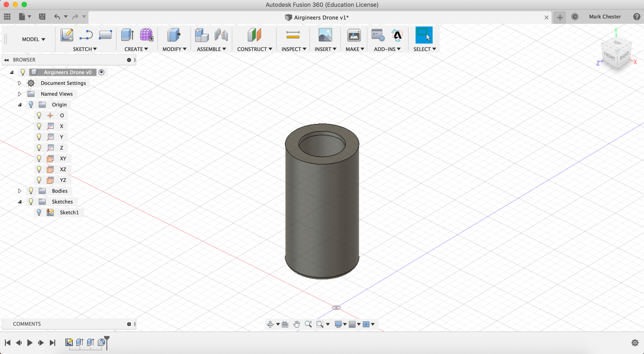Expand the Document Settings item
This screenshot has width=644, height=354.
click(x=20, y=83)
